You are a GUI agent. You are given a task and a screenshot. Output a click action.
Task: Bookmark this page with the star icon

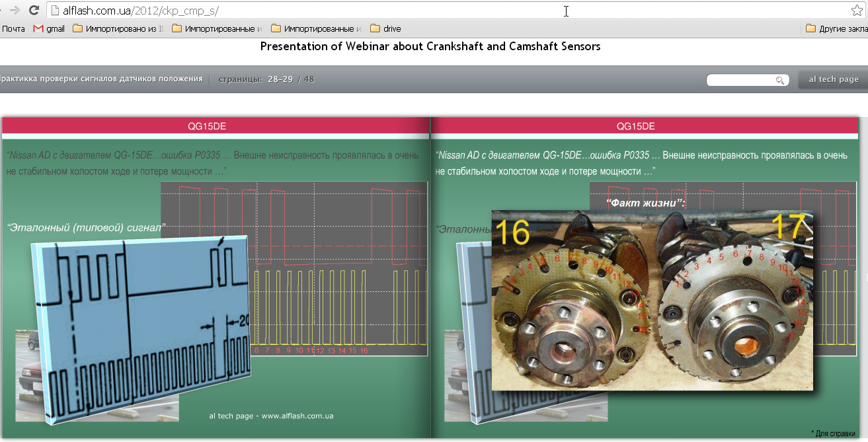[857, 11]
